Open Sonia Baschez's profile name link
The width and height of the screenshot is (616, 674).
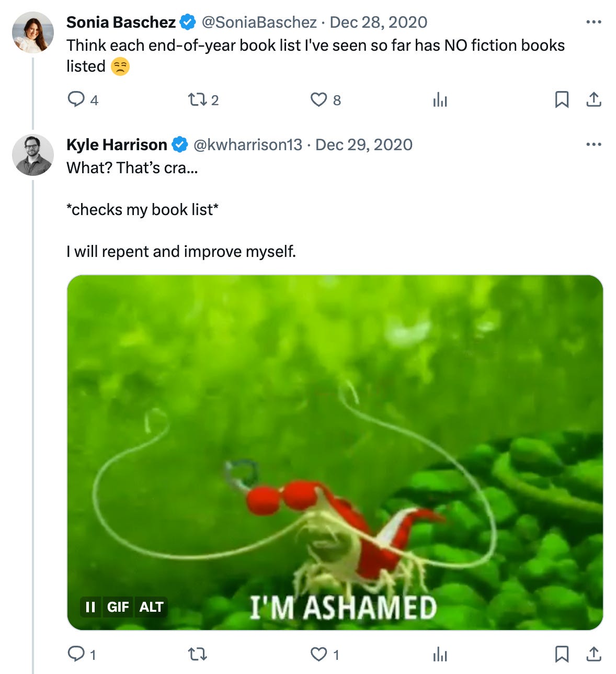[x=121, y=22]
